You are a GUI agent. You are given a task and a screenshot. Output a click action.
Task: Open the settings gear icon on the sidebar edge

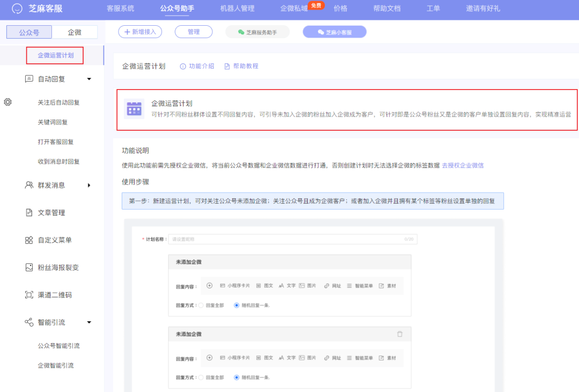[8, 102]
